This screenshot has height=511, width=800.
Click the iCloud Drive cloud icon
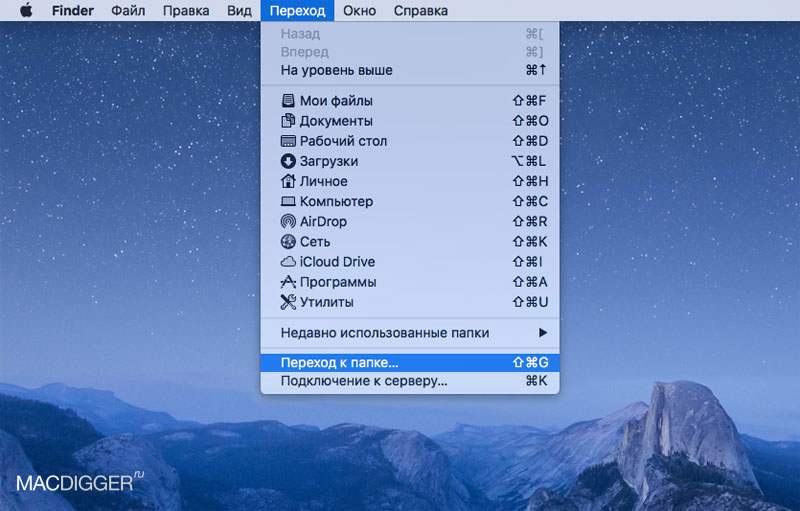(288, 262)
